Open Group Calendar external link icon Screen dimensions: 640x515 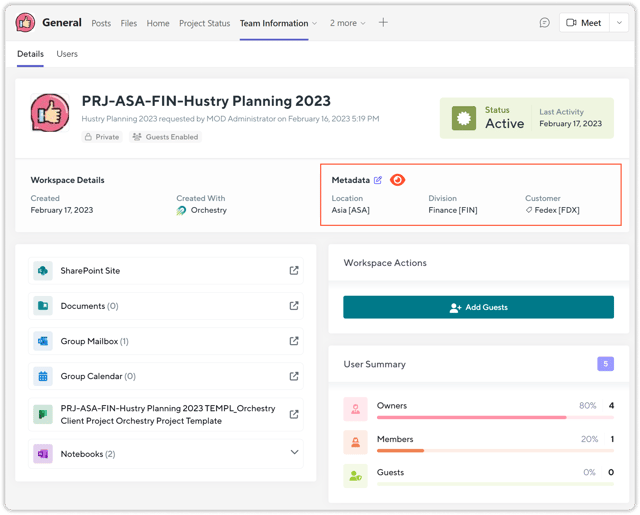pyautogui.click(x=294, y=376)
